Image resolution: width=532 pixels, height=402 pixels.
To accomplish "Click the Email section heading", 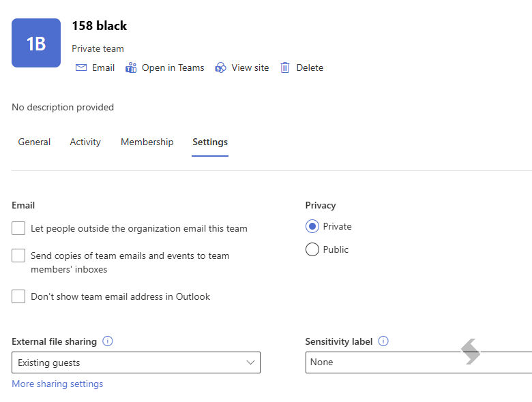I will point(23,205).
